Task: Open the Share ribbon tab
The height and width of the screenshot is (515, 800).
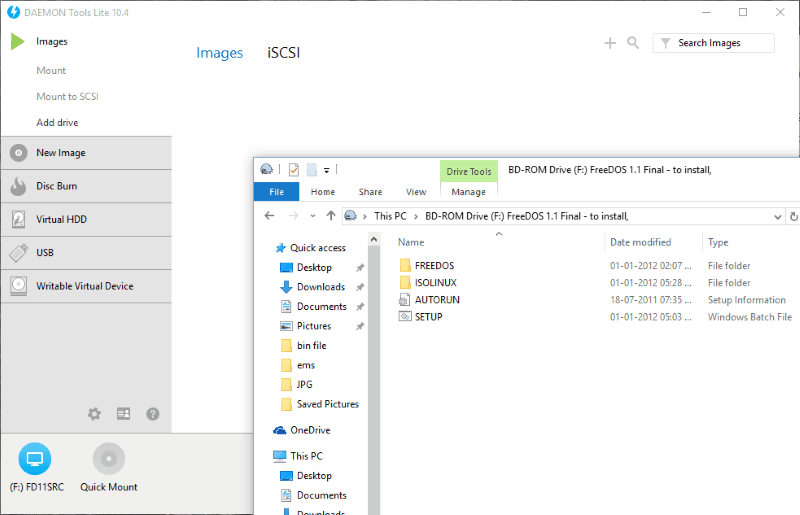Action: click(x=370, y=192)
